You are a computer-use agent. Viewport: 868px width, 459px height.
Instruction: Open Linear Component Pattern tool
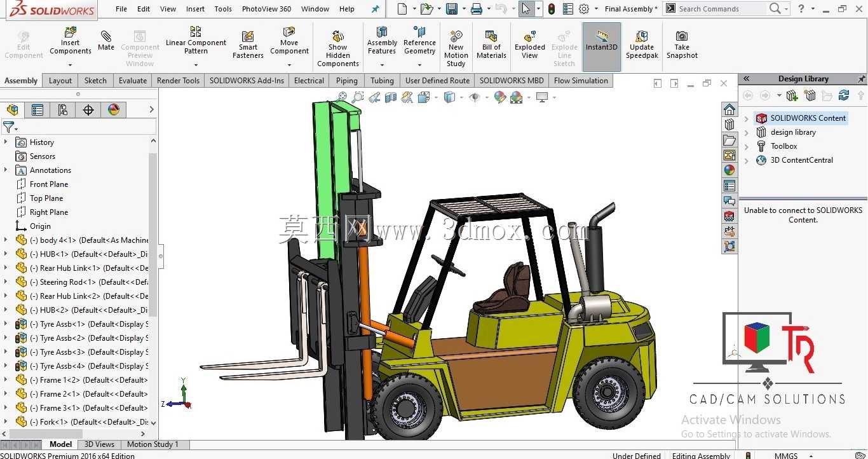[196, 41]
